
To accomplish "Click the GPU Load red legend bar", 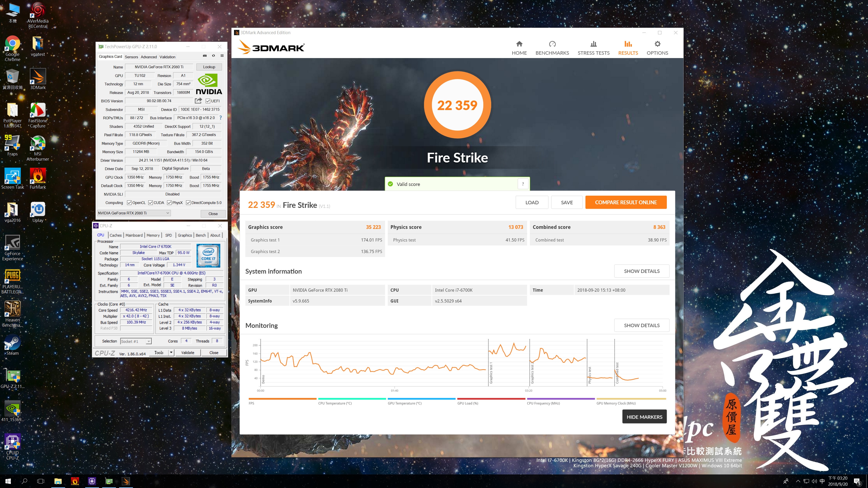I will tap(491, 399).
